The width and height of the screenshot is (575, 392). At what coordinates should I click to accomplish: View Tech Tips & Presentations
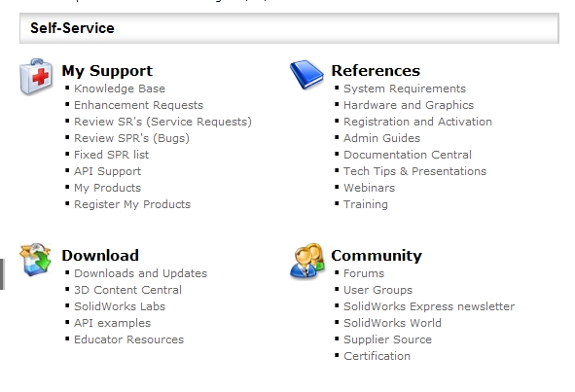(414, 171)
